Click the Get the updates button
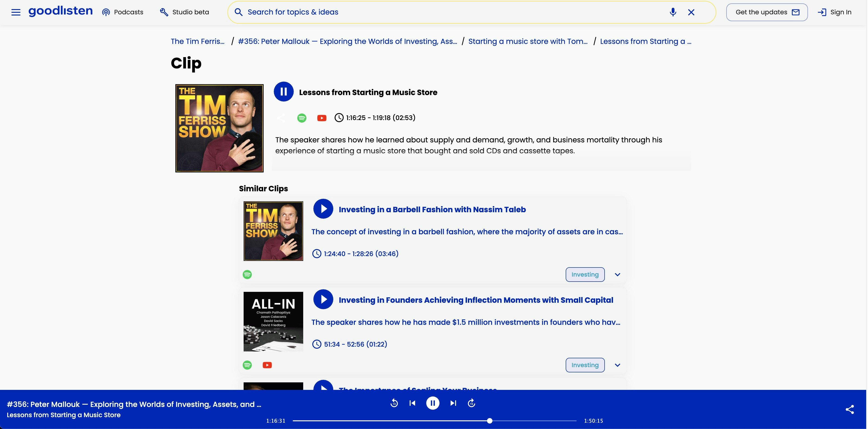Viewport: 868px width, 429px height. (x=767, y=13)
